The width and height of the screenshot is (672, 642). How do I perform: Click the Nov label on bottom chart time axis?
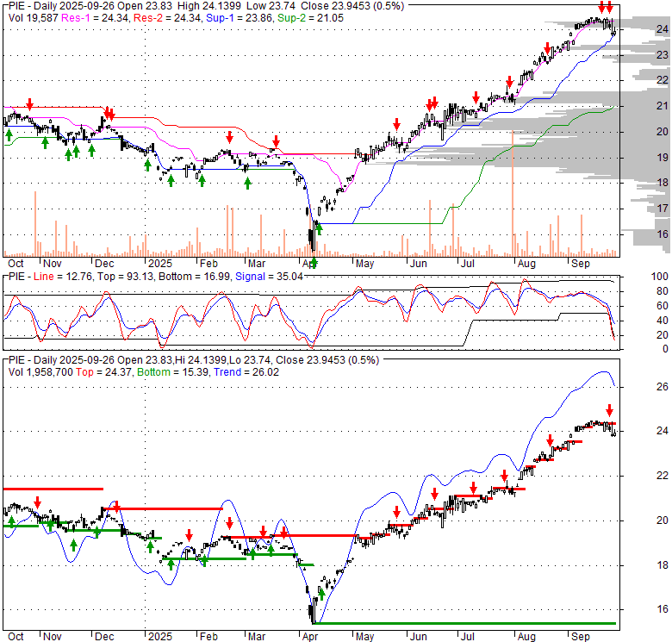(53, 637)
